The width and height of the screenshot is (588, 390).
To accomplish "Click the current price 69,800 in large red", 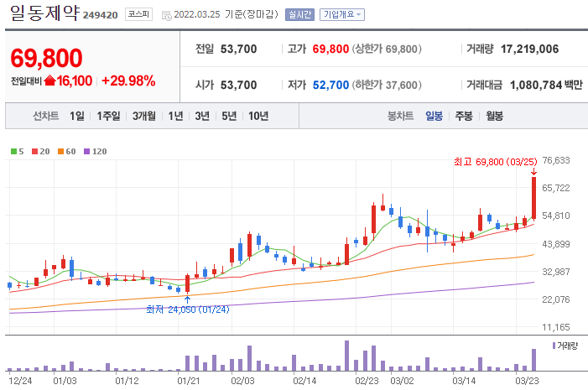I will [46, 58].
